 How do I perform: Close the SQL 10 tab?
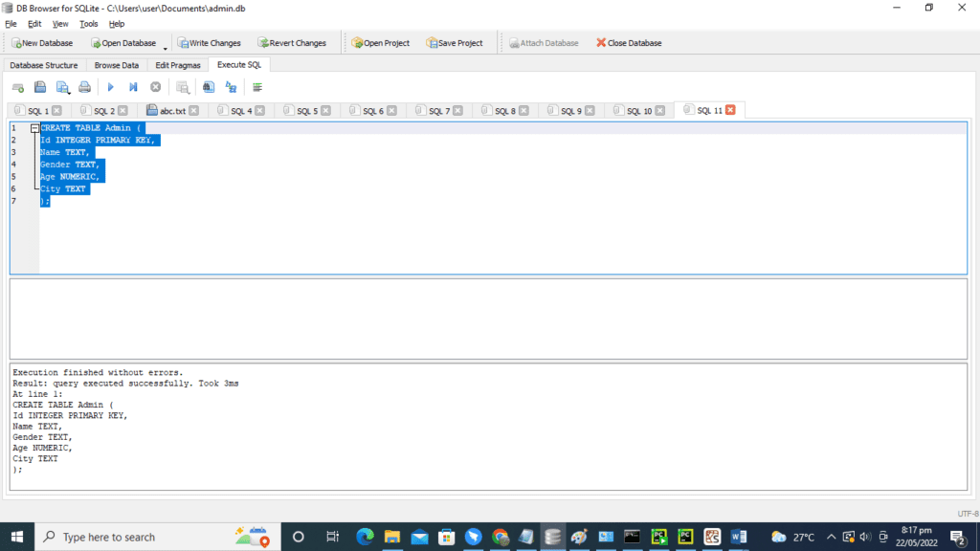pos(658,110)
